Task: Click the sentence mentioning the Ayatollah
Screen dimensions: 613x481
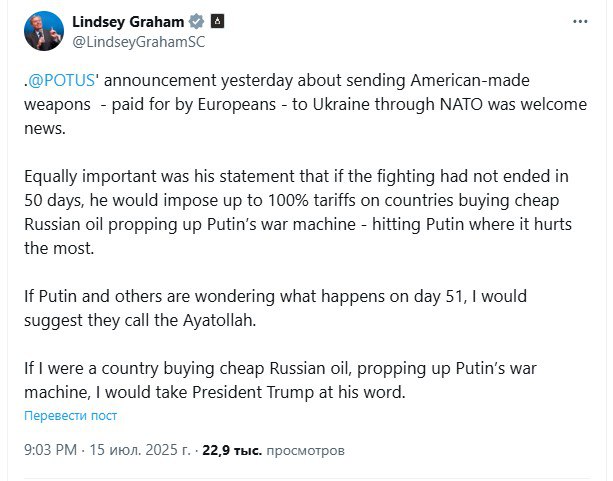Action: (x=276, y=308)
